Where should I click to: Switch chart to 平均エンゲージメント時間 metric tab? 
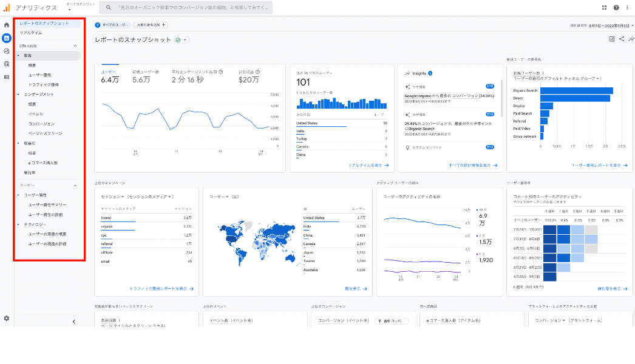[x=197, y=76]
